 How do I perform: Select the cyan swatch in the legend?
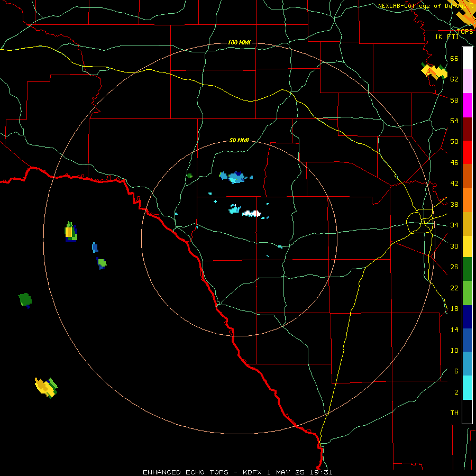click(x=467, y=388)
